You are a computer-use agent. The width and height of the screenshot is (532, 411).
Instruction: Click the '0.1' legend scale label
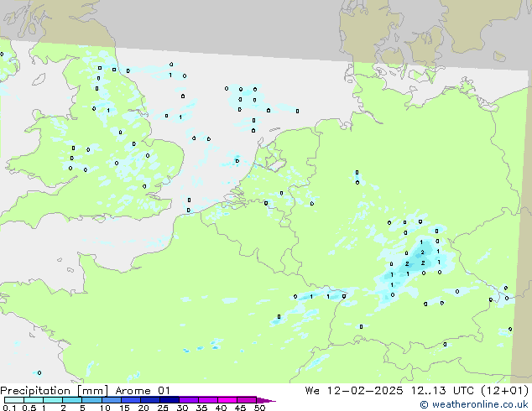tap(9, 408)
